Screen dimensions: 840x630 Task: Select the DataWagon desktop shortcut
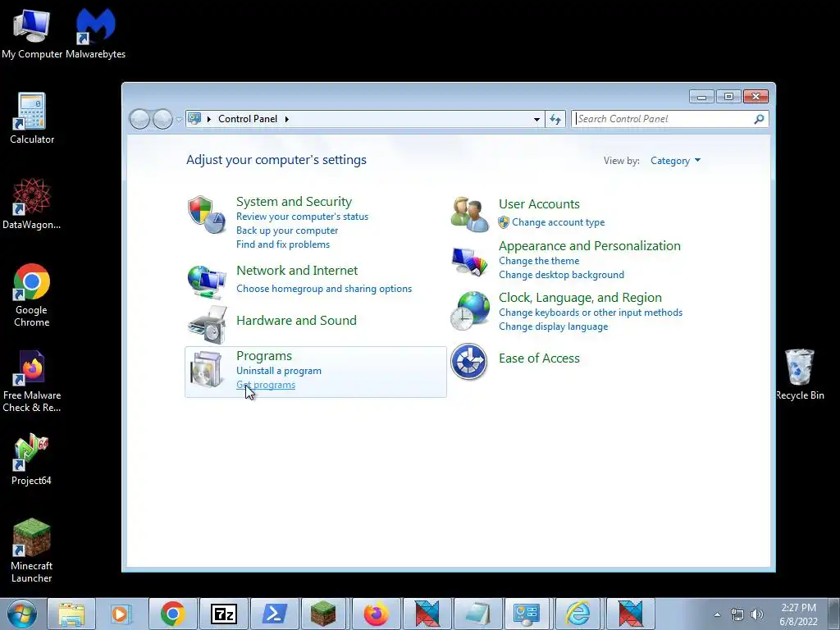pos(32,204)
